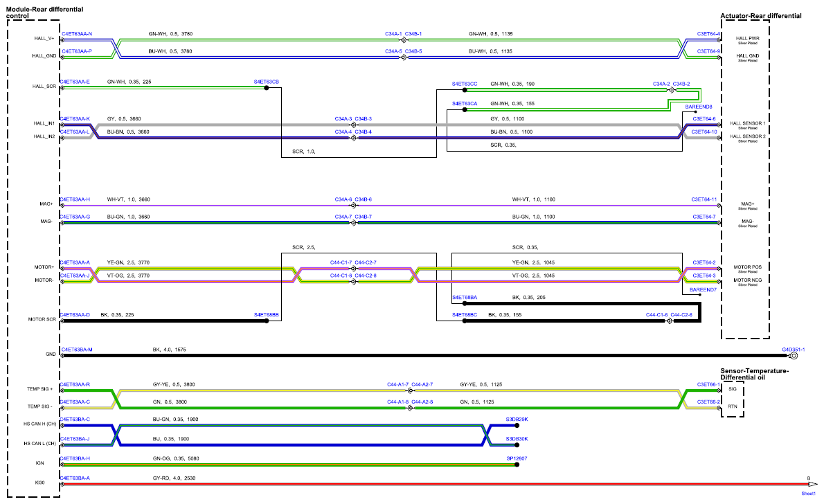Open ground point G4D351-1 reference
824x504 pixels.
tap(793, 350)
